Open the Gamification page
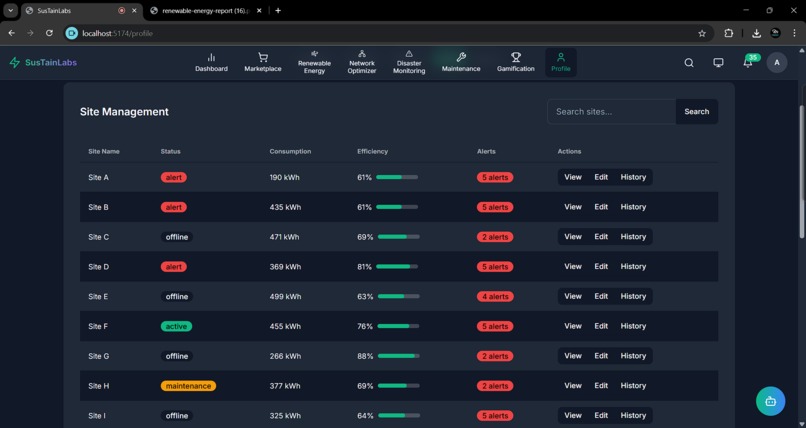Viewport: 806px width, 428px height. pos(516,62)
